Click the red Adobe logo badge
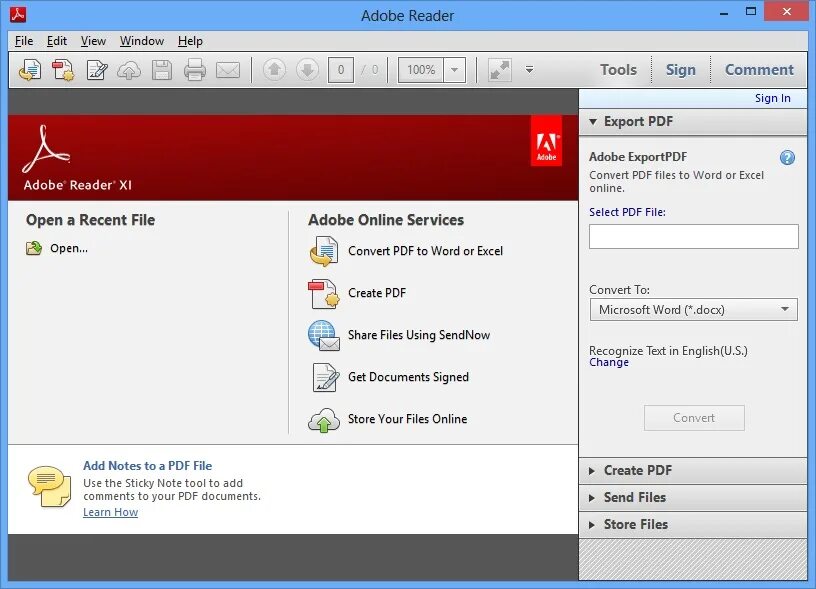 pyautogui.click(x=546, y=142)
